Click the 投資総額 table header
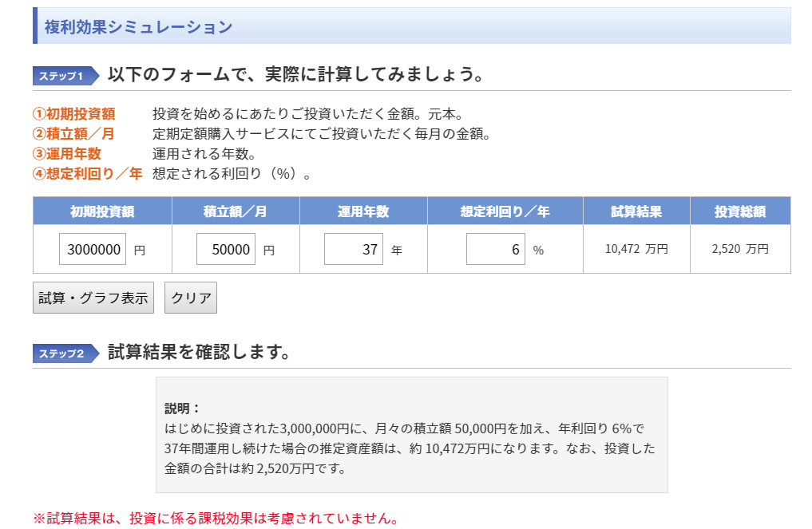Viewport: 812px width, 529px height. point(740,211)
